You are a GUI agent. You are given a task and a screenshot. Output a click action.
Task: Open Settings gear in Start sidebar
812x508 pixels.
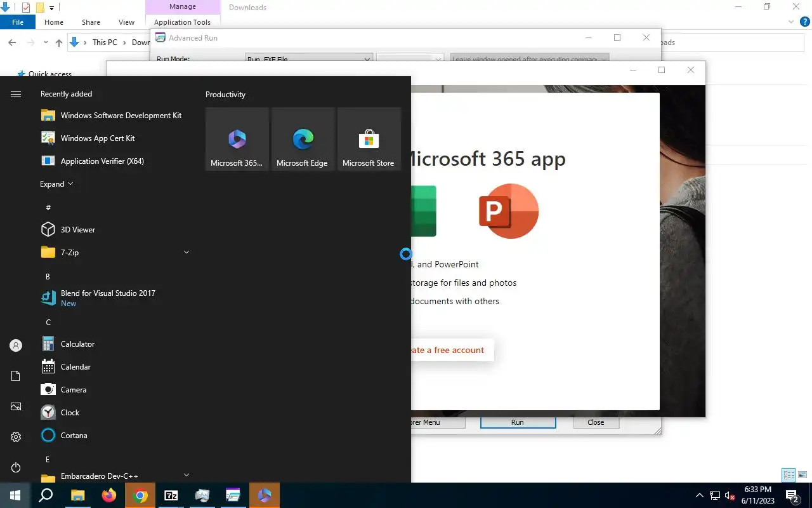pyautogui.click(x=16, y=437)
